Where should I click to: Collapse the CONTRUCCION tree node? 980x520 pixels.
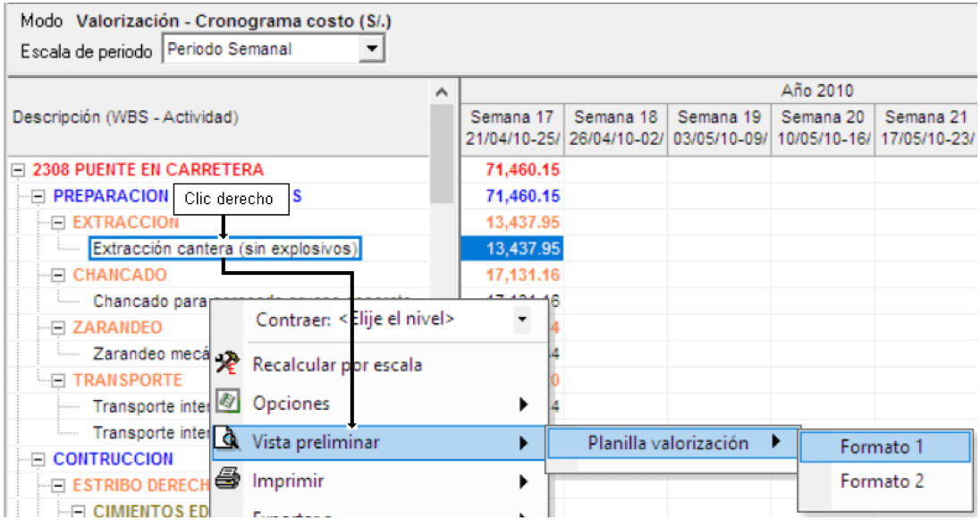tap(38, 459)
